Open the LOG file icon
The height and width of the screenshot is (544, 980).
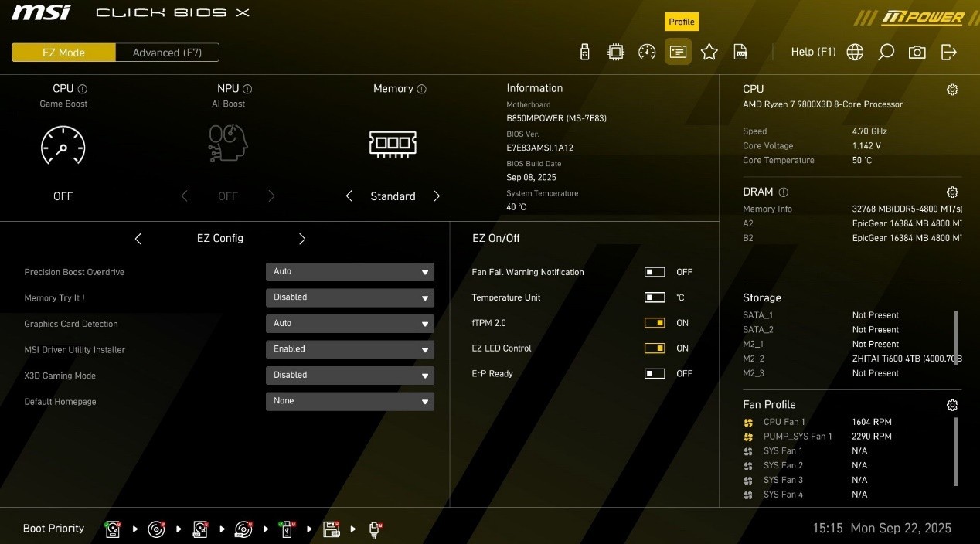(740, 52)
